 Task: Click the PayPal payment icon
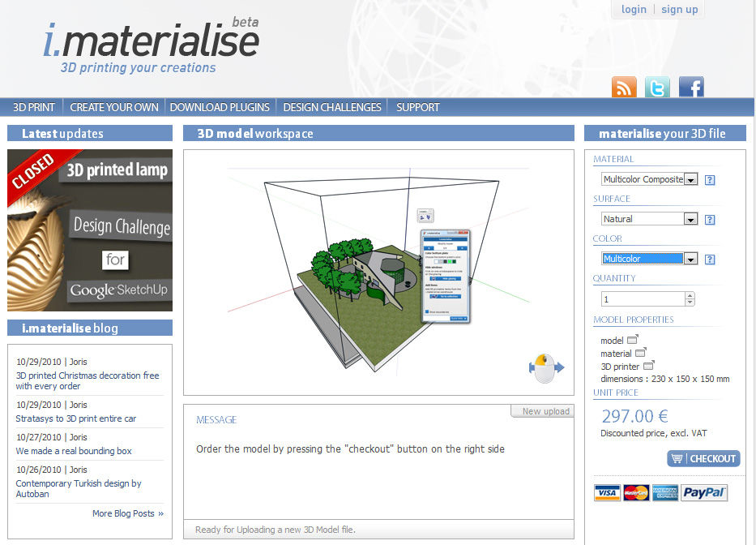(704, 493)
